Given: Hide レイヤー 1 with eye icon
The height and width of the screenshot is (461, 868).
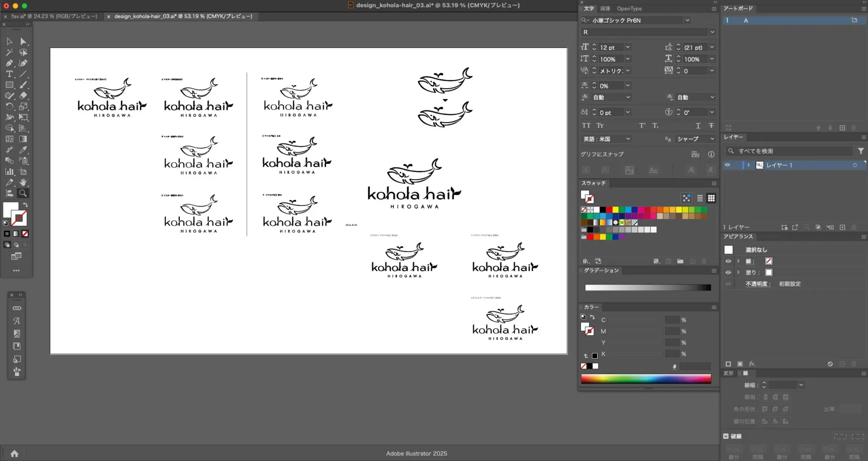Looking at the screenshot, I should click(727, 165).
